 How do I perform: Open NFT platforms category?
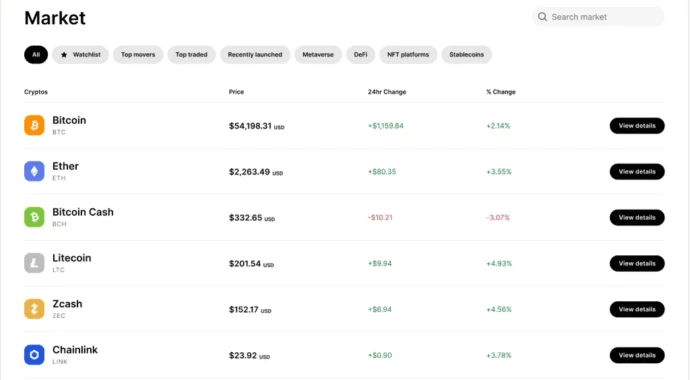pos(408,55)
